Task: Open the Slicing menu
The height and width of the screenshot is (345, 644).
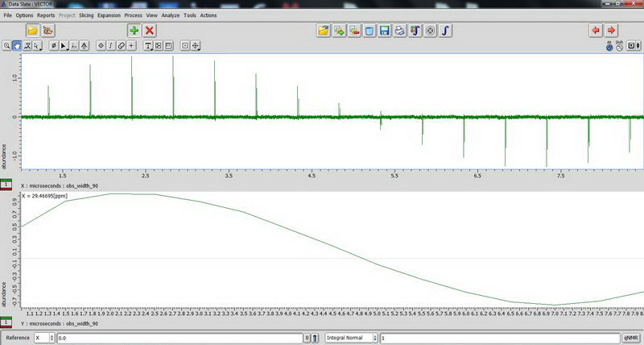Action: (85, 15)
